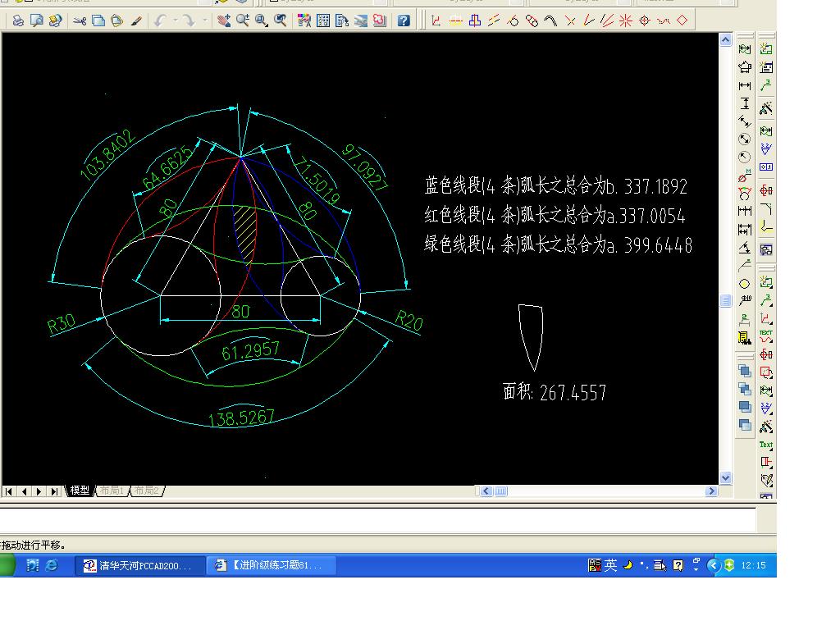Select the 面积: 267.4557 text in drawing
This screenshot has width=840, height=630.
point(555,392)
